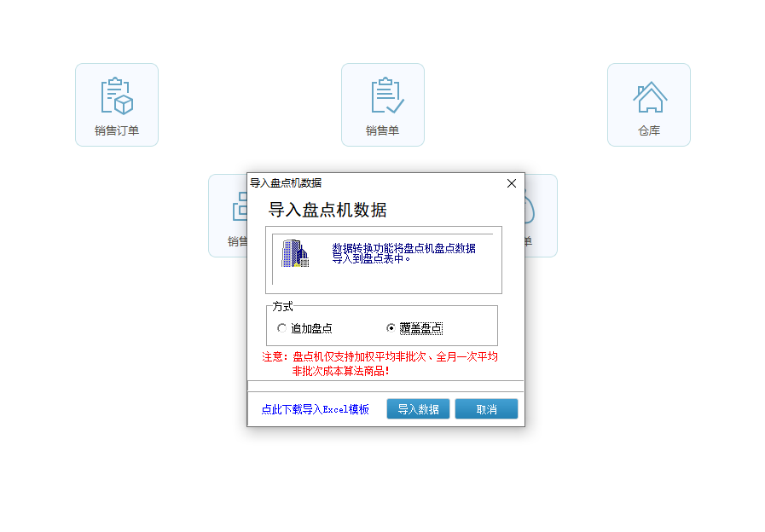Screen dimensions: 765x532
Task: Click the building icon in the dialog
Action: 295,253
